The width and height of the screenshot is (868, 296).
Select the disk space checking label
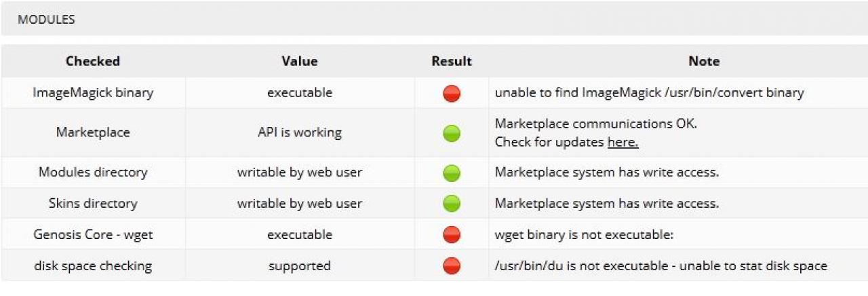click(93, 265)
